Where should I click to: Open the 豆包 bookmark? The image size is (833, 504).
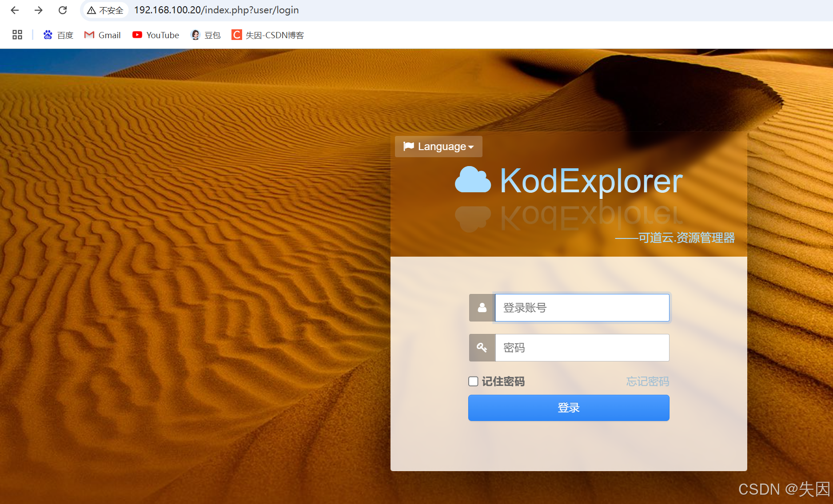206,35
